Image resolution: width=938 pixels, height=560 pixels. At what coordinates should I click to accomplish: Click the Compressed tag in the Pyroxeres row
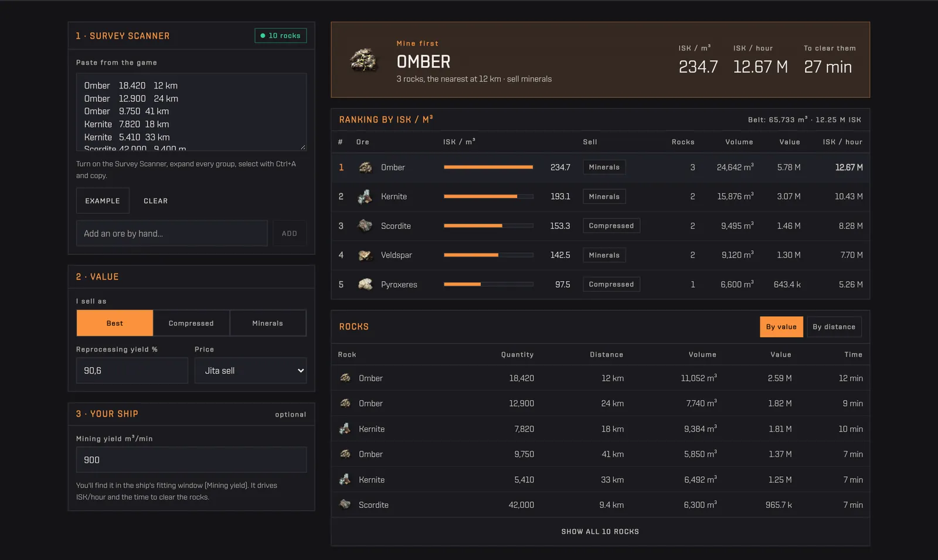click(611, 285)
